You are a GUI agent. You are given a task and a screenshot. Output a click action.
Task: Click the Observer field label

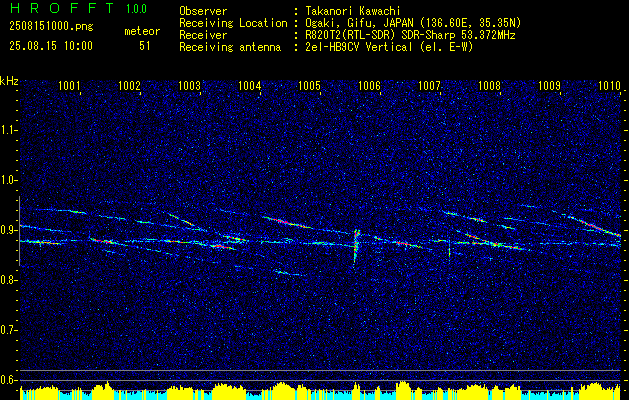pyautogui.click(x=203, y=11)
